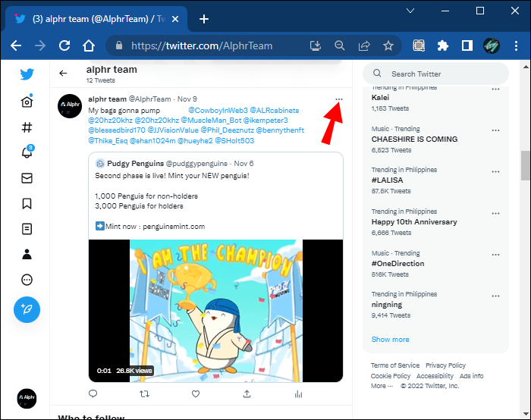The height and width of the screenshot is (420, 531).
Task: Click browser home button
Action: pyautogui.click(x=89, y=45)
